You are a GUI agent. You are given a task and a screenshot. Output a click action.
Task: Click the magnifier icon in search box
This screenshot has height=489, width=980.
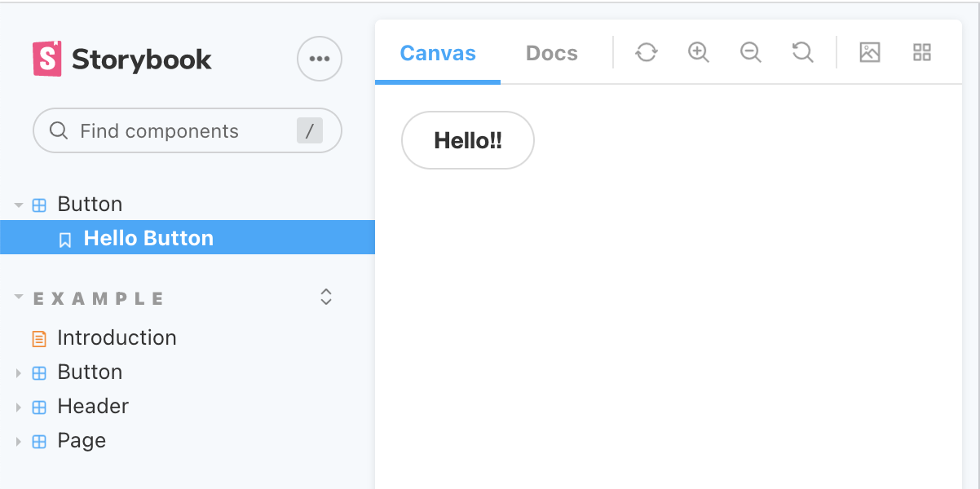pos(59,130)
